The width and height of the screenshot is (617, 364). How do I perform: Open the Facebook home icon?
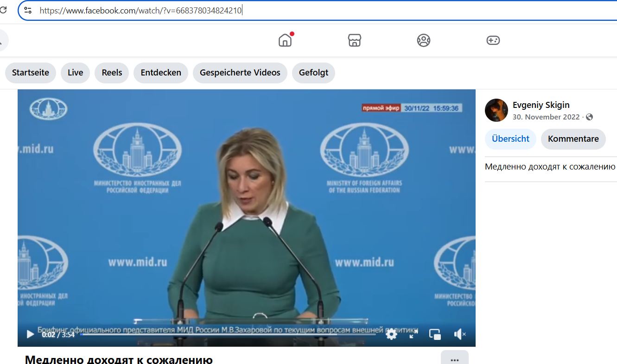285,40
